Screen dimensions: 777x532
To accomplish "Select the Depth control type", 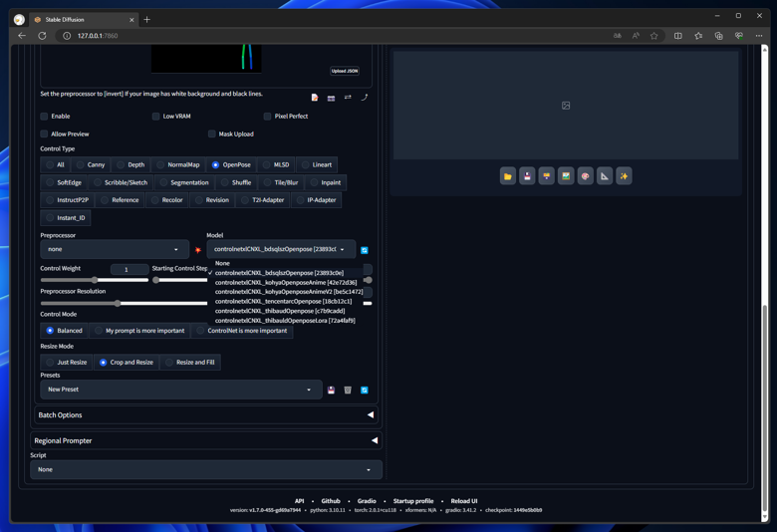I will [130, 164].
